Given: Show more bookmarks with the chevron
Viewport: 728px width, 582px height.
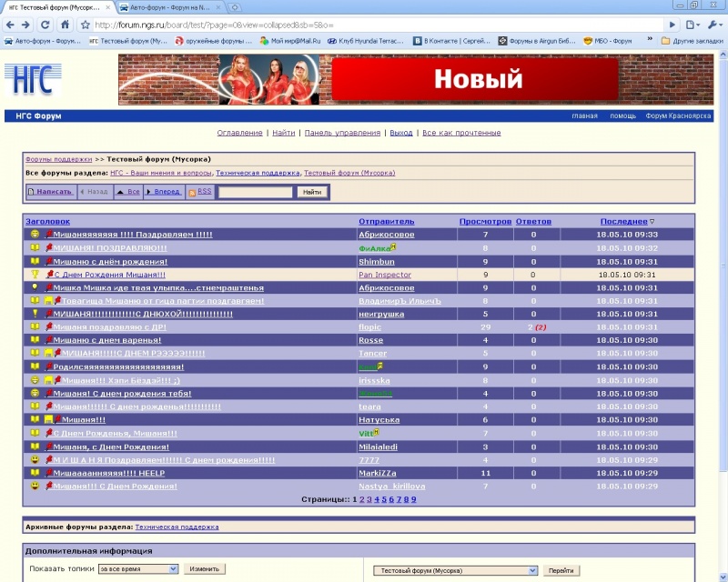Looking at the screenshot, I should [650, 39].
